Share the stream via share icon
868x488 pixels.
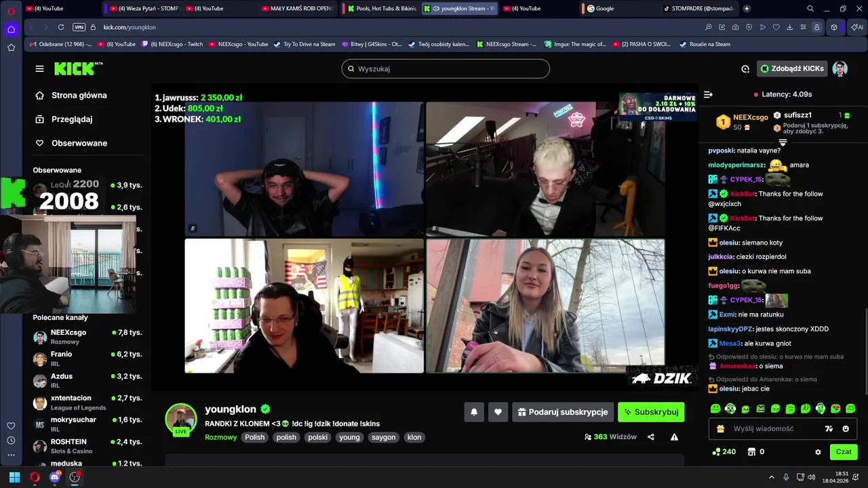(x=651, y=437)
